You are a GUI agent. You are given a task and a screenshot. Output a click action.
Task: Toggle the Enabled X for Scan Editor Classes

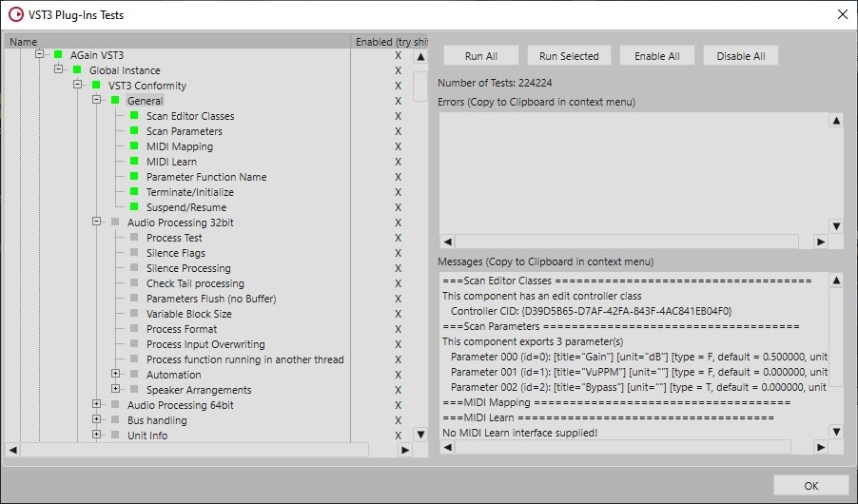pos(398,116)
